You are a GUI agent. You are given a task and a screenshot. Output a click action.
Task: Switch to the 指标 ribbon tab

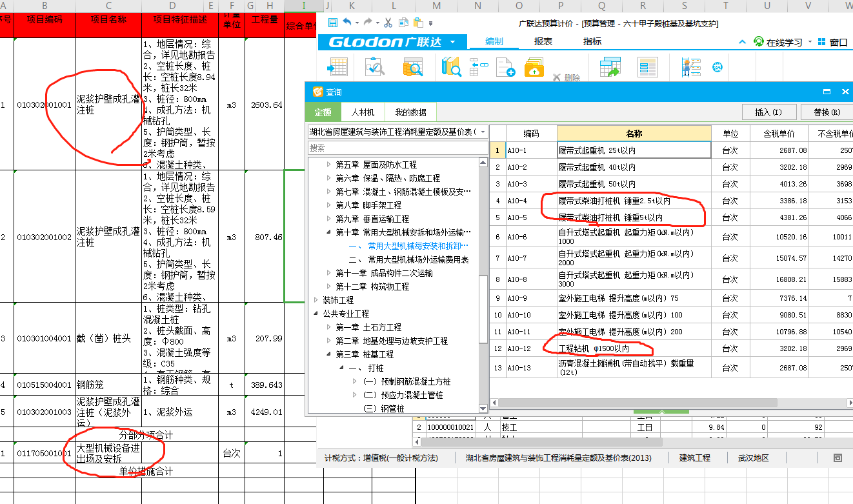[592, 41]
